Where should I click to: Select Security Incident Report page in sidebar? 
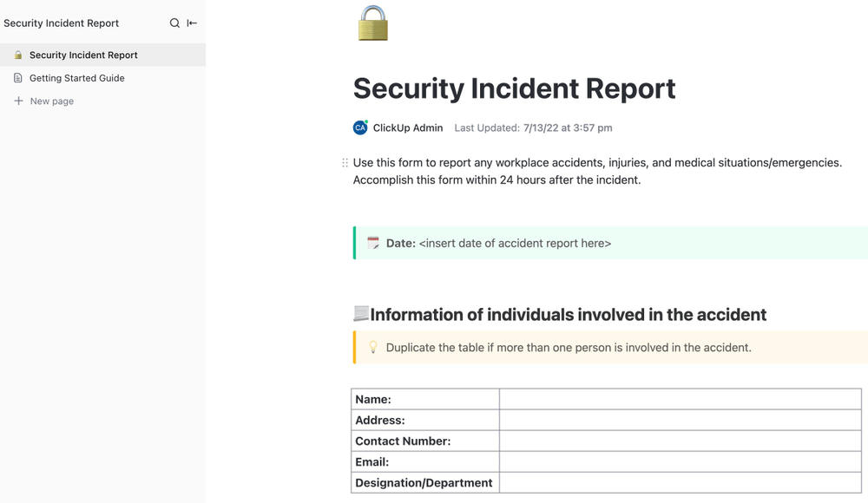[83, 55]
